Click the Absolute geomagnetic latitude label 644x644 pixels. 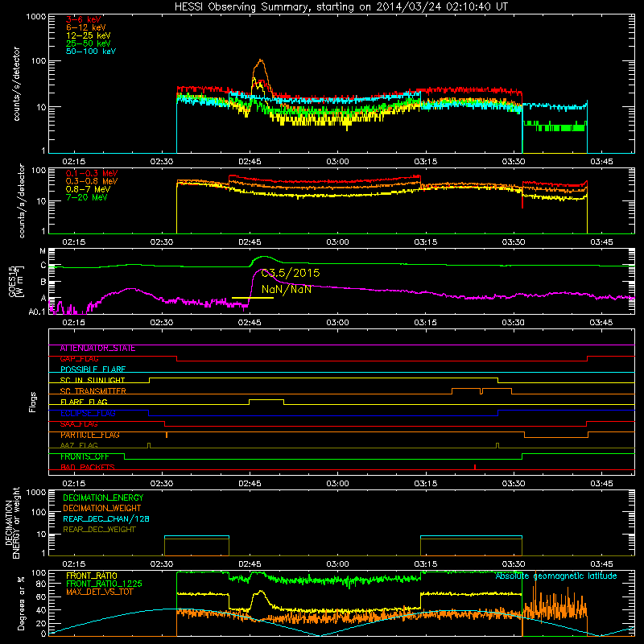pyautogui.click(x=556, y=576)
